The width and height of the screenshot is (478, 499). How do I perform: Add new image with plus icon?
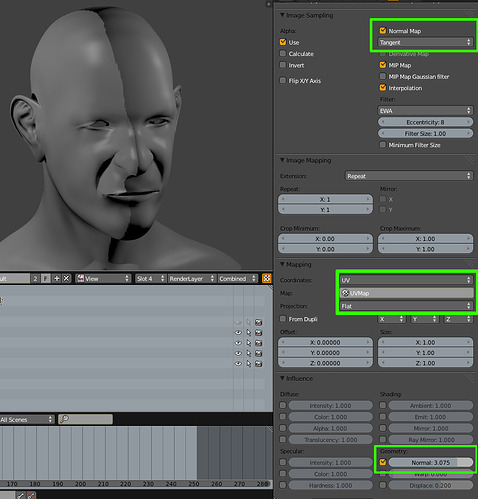click(56, 279)
